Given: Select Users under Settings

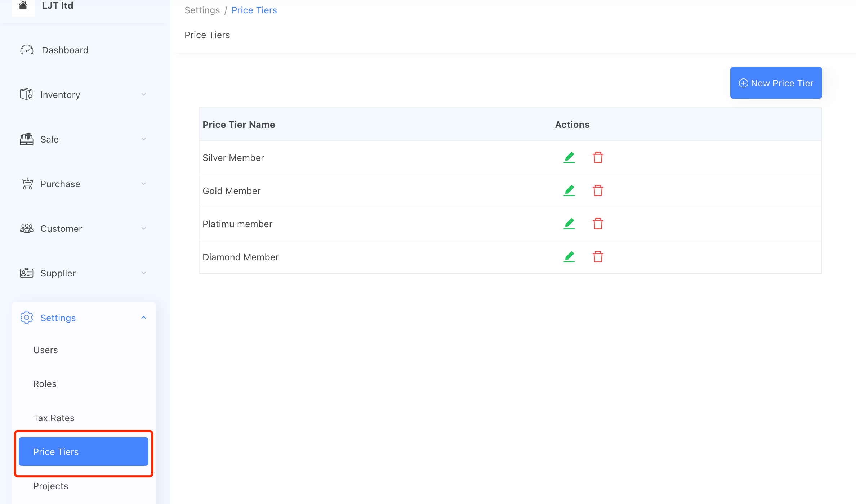Looking at the screenshot, I should (45, 350).
